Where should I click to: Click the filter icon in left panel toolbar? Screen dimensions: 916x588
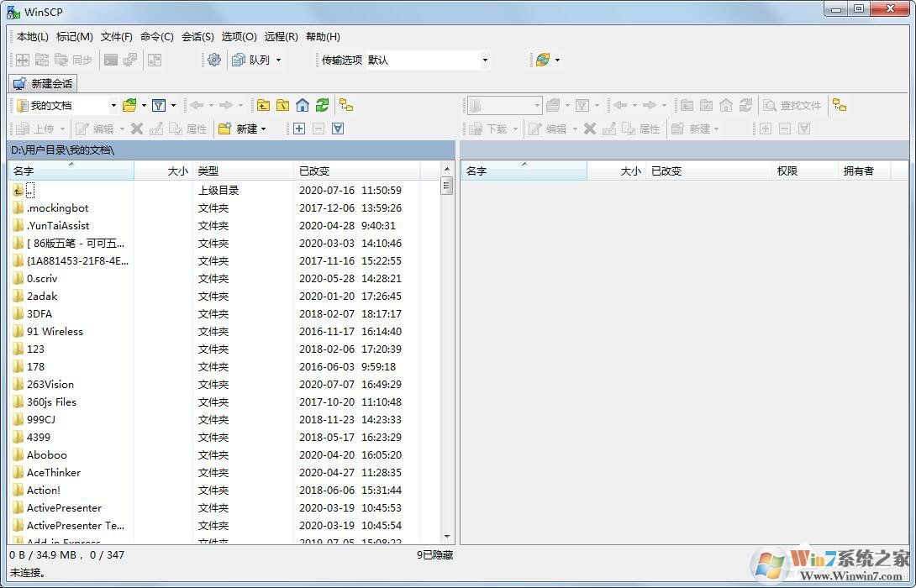(160, 105)
